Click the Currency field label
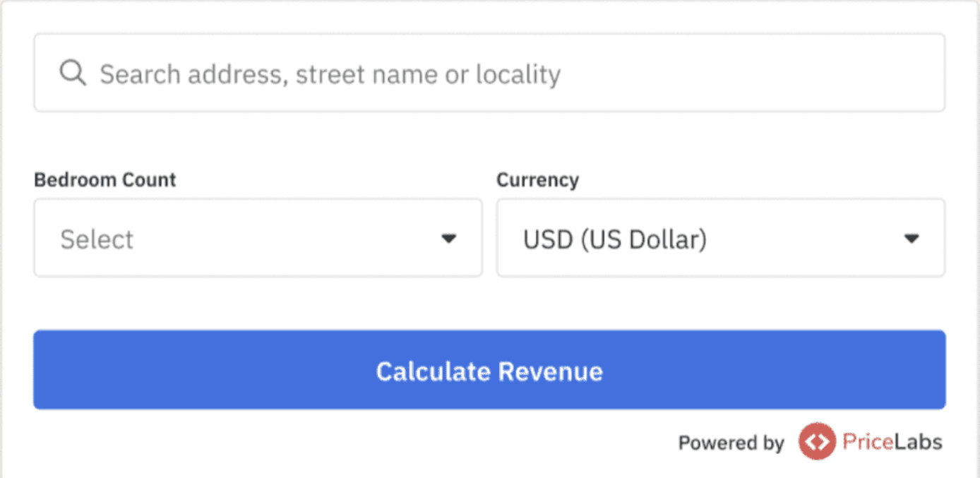The height and width of the screenshot is (478, 980). tap(537, 180)
